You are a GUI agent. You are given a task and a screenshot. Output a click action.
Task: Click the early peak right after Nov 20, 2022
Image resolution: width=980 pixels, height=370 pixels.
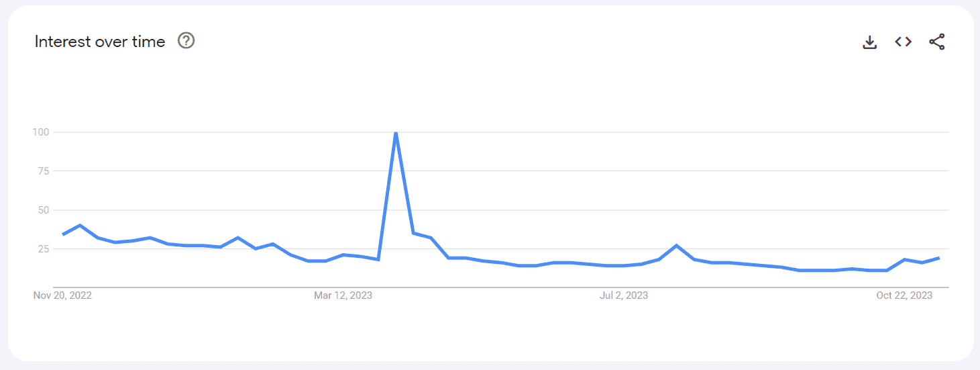point(80,225)
